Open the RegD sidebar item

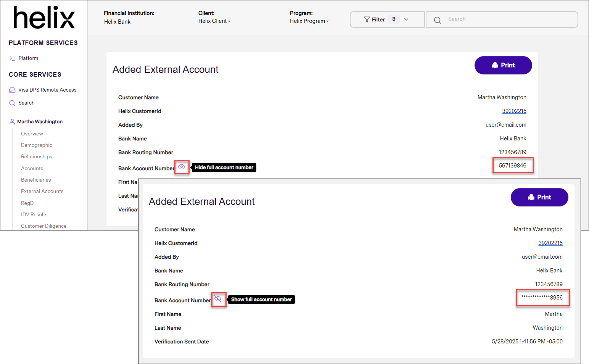coord(27,203)
